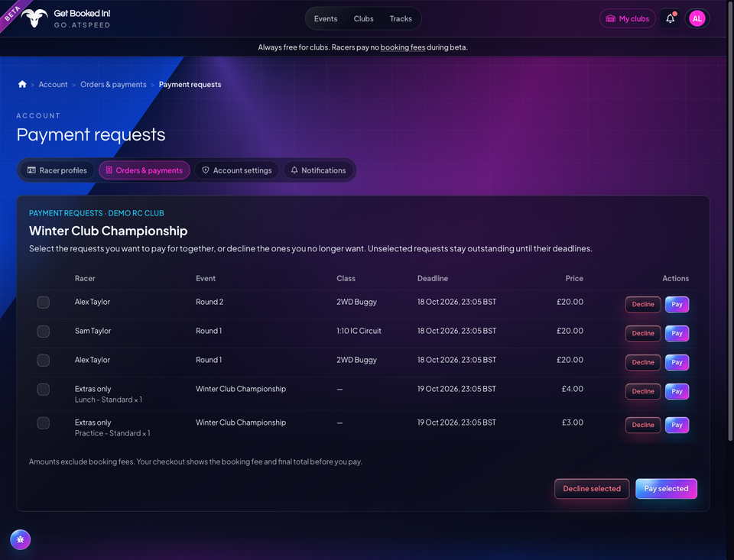
Task: Pay Alex Taylor Round 1 request
Action: pos(677,362)
